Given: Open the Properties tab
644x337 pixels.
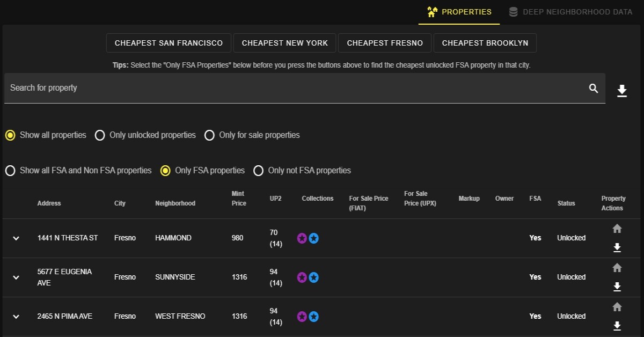Looking at the screenshot, I should (x=459, y=12).
